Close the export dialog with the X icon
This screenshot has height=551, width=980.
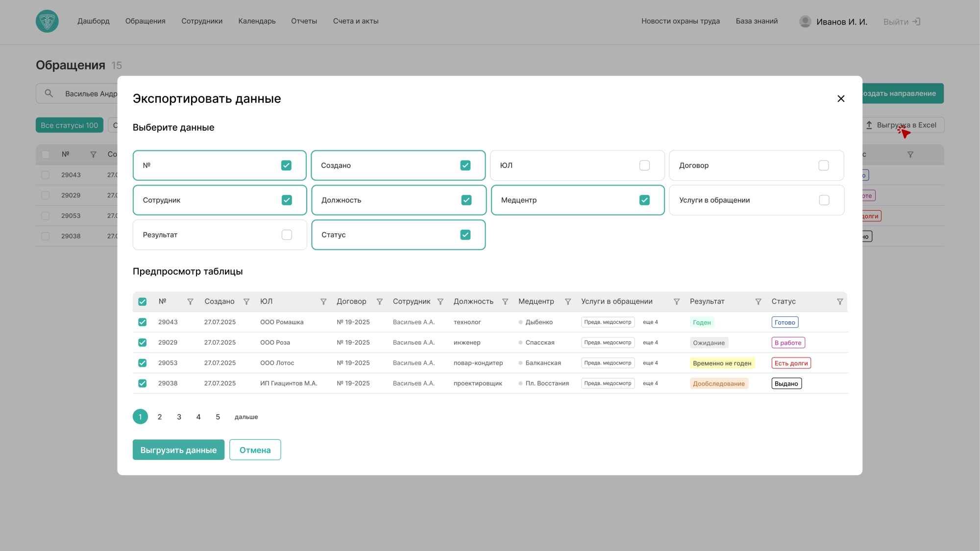click(841, 99)
